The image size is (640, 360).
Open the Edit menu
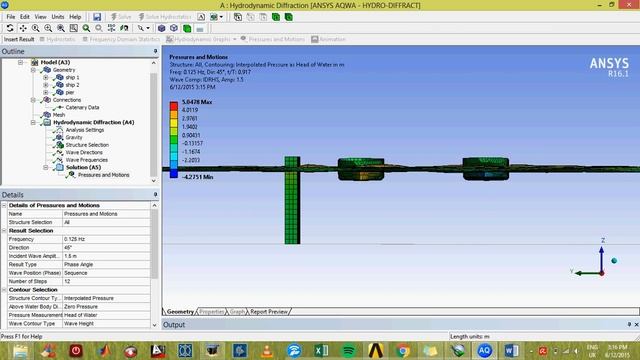(x=25, y=17)
